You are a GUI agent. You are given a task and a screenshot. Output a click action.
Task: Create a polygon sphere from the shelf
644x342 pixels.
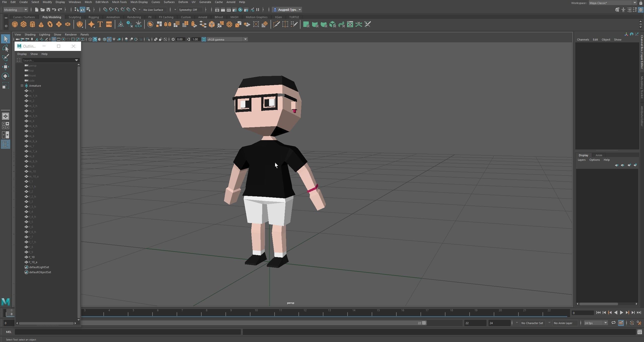[15, 24]
